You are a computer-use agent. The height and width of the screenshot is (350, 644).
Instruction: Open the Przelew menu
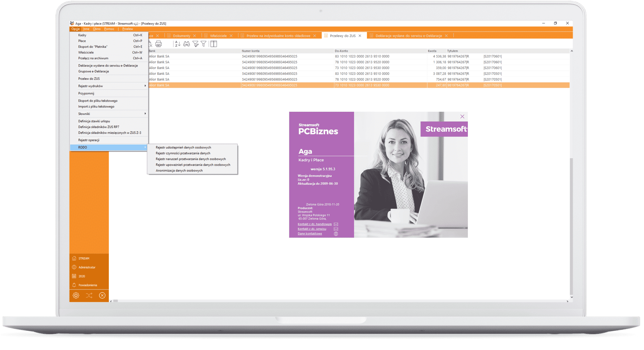pyautogui.click(x=128, y=29)
